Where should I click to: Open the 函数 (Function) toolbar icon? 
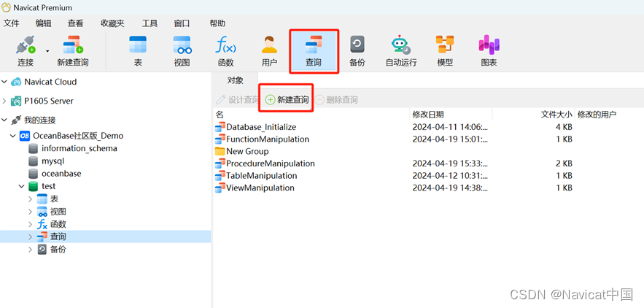pos(225,51)
